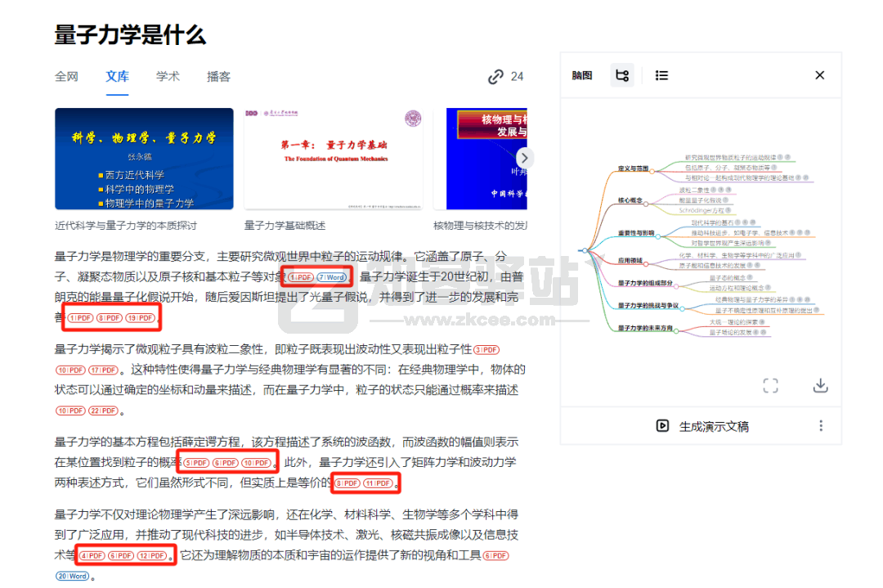Open the 全网 tab
This screenshot has width=883, height=588.
point(66,76)
